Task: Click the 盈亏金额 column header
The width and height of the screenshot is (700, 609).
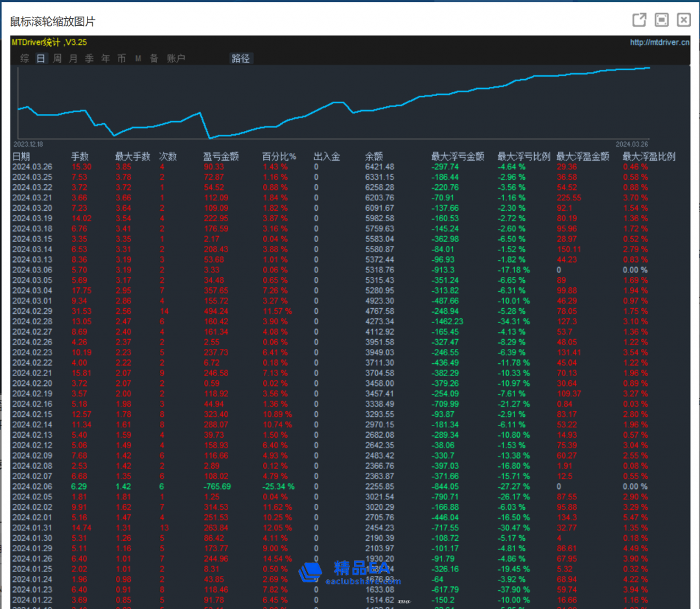Action: pos(220,156)
